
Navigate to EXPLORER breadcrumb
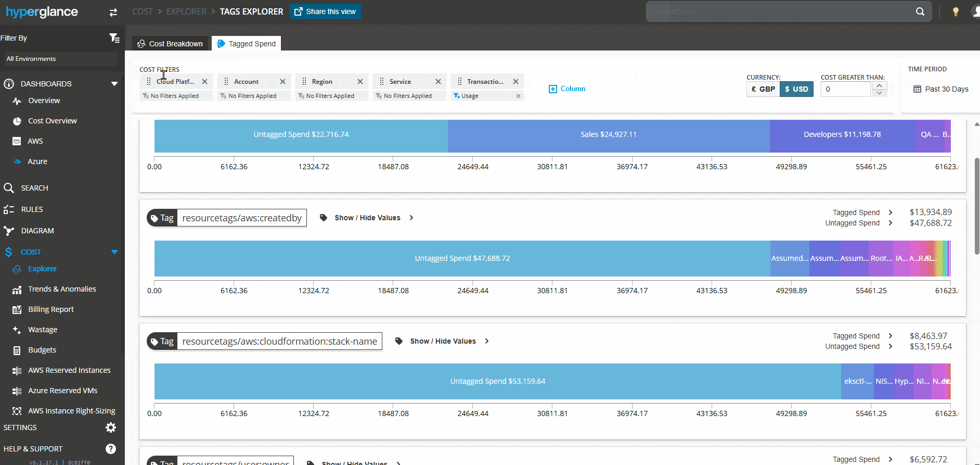[x=186, y=11]
